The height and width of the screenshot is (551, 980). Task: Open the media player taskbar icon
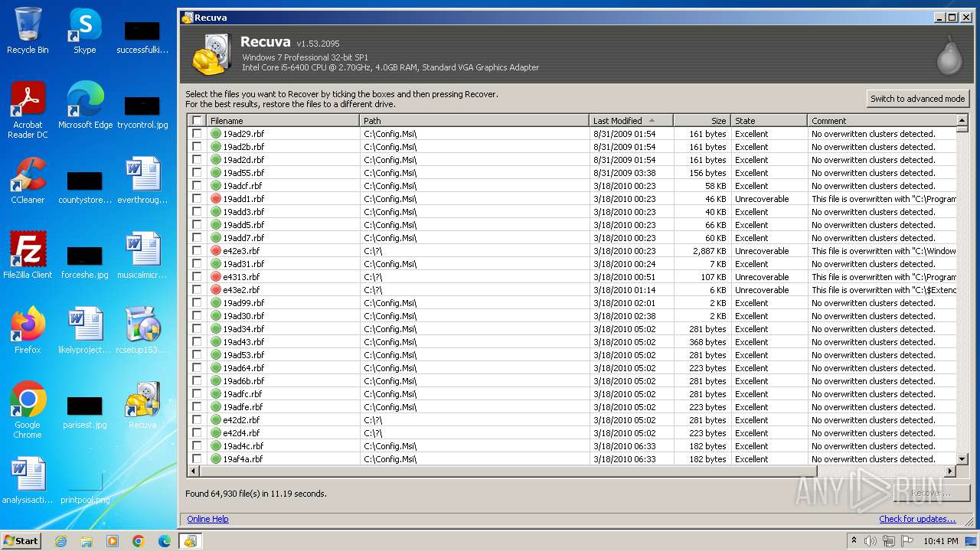113,541
